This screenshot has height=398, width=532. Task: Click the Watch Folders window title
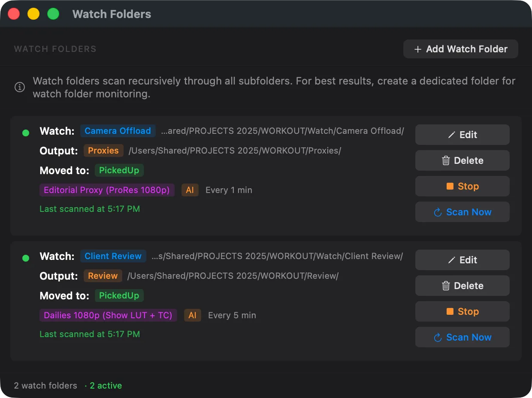click(112, 14)
